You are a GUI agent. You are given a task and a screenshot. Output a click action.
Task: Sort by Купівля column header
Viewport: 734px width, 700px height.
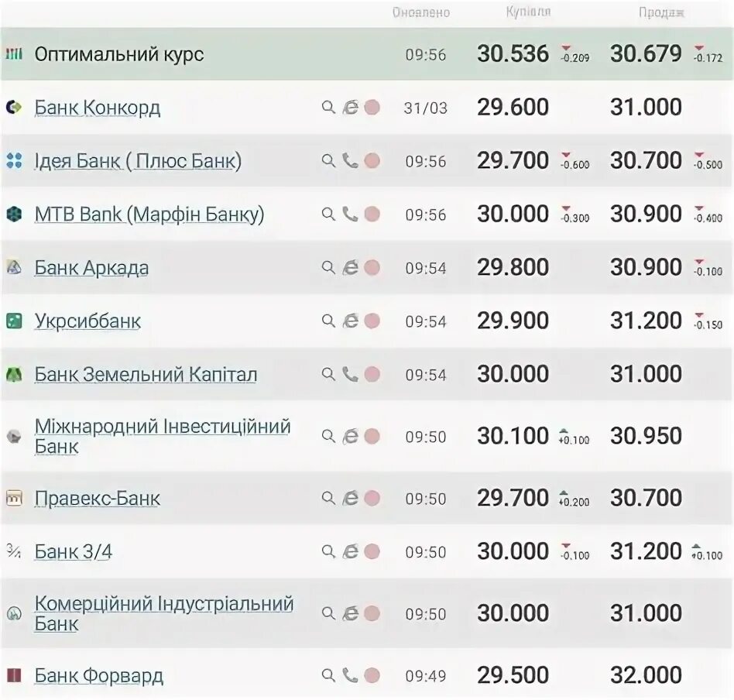pos(528,12)
